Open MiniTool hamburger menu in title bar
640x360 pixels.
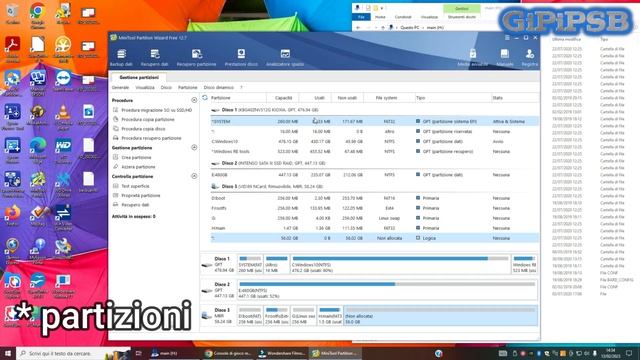pos(507,38)
